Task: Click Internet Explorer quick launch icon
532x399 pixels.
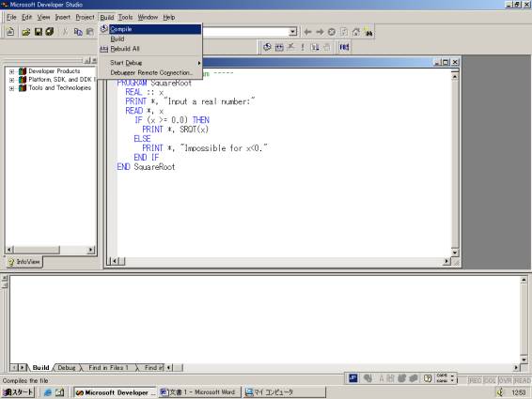Action: [48, 392]
